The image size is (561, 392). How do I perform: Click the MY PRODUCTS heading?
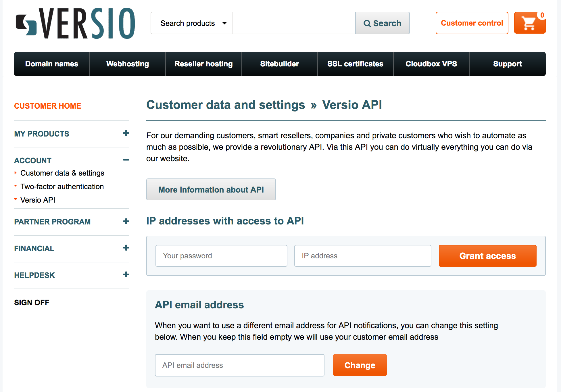42,134
